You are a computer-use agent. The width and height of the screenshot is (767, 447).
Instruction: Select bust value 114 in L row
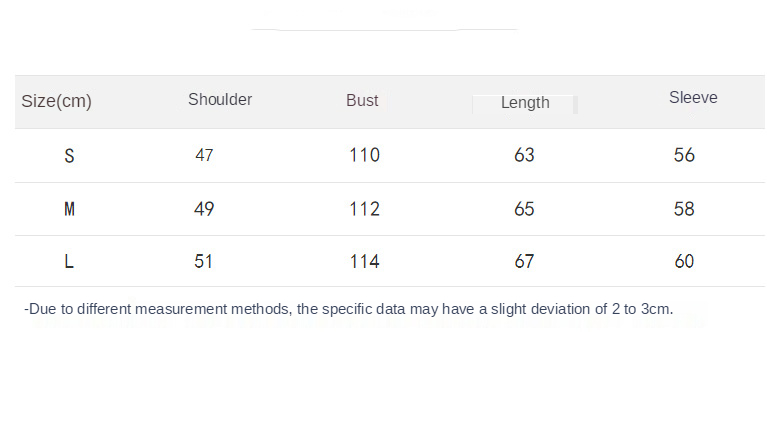click(364, 262)
